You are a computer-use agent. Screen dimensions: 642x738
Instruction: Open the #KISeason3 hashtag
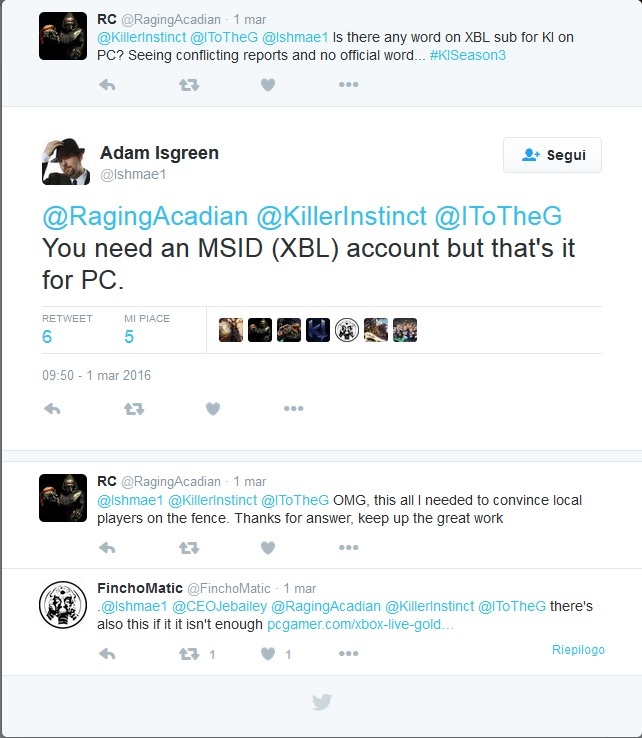[x=467, y=55]
